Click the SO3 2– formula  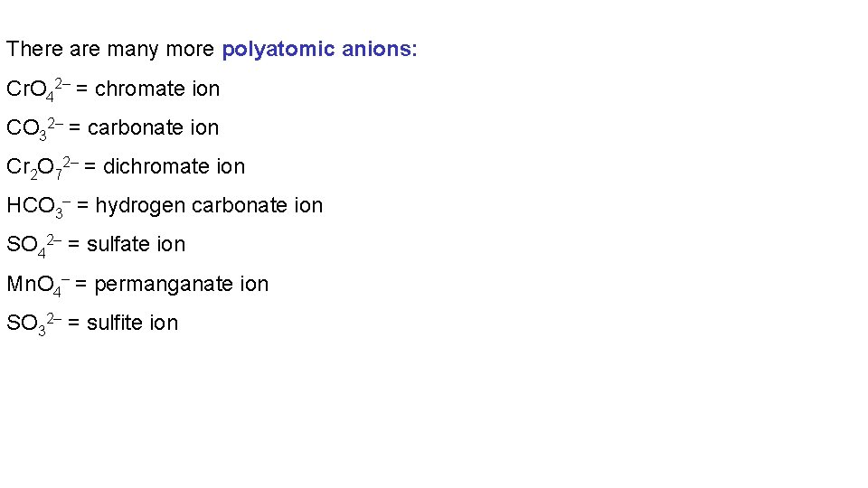33,324
